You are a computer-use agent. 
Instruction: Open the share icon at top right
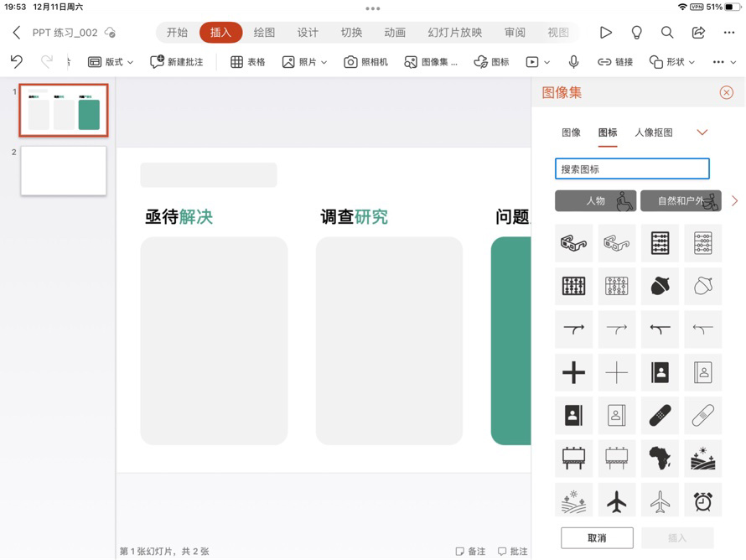click(x=697, y=32)
